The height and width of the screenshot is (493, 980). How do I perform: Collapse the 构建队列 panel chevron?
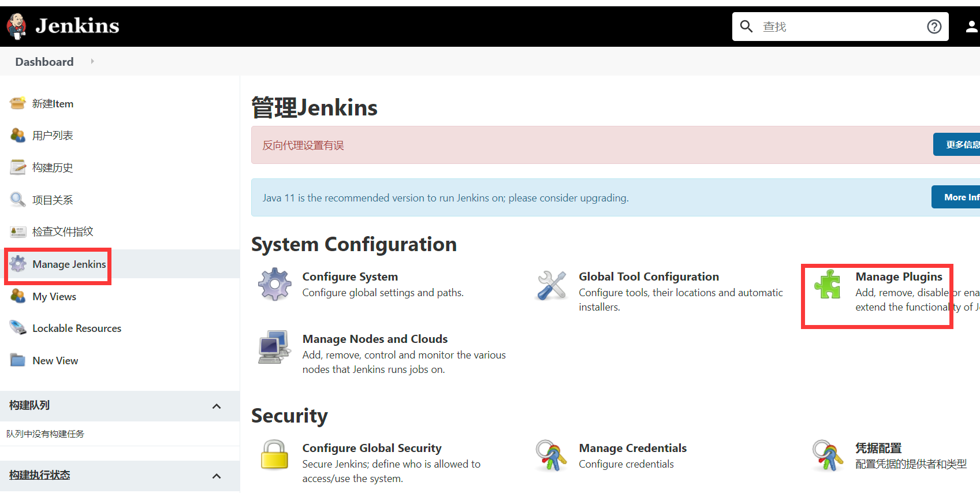pyautogui.click(x=217, y=406)
